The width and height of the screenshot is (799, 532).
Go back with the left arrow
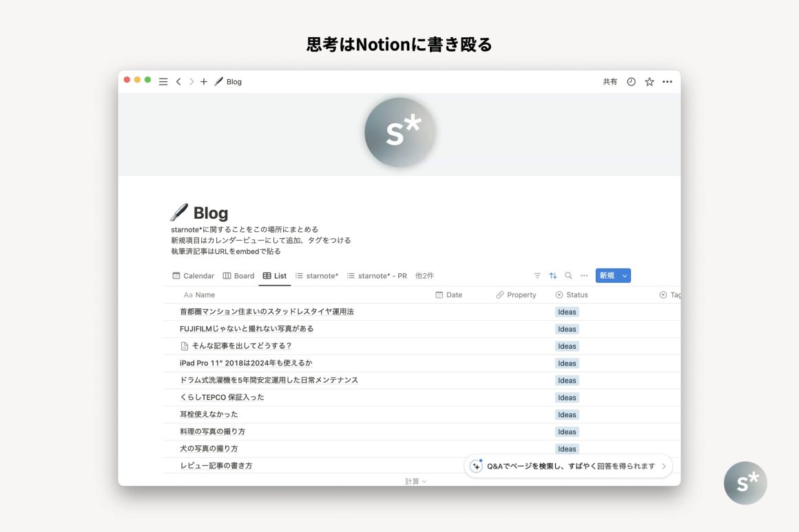pyautogui.click(x=178, y=82)
